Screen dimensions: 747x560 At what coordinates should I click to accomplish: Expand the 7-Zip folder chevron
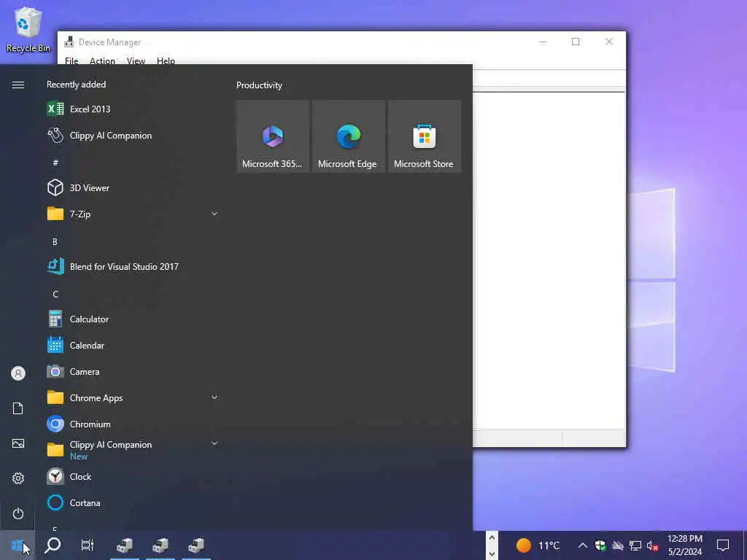(x=214, y=214)
